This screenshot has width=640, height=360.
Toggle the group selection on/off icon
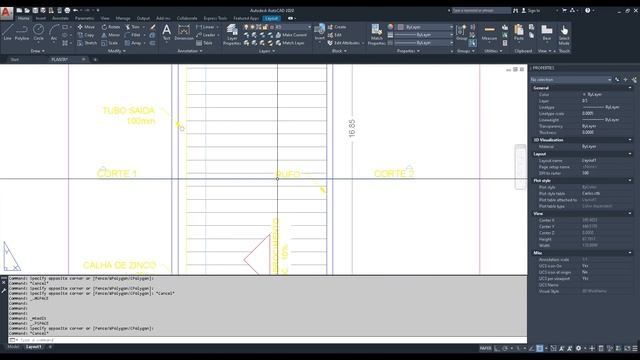[472, 43]
